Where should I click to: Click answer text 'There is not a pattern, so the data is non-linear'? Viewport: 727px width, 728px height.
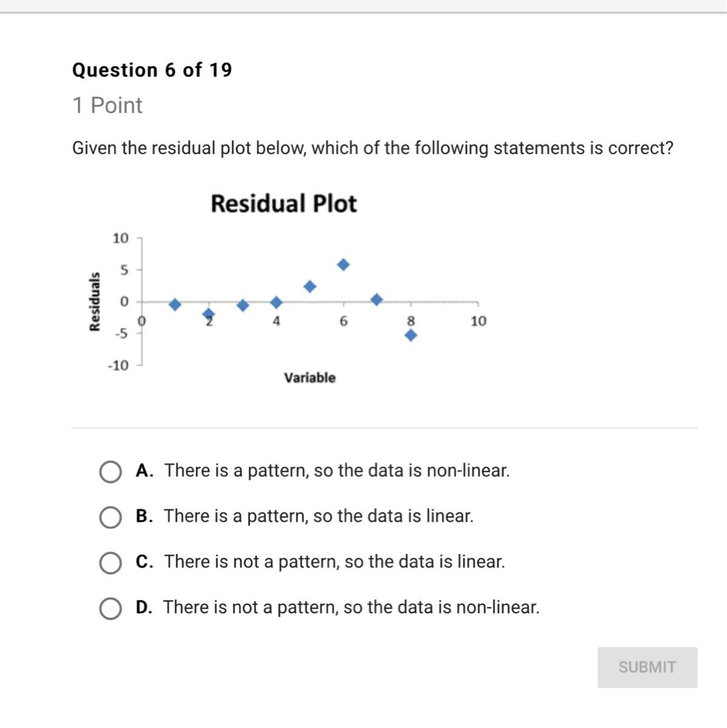click(351, 607)
